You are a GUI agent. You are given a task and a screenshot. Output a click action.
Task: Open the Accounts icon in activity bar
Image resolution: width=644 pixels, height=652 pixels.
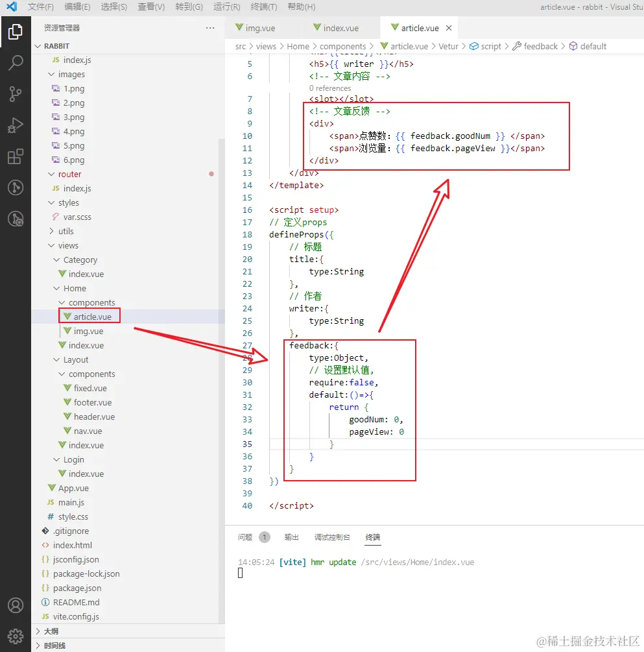(16, 605)
